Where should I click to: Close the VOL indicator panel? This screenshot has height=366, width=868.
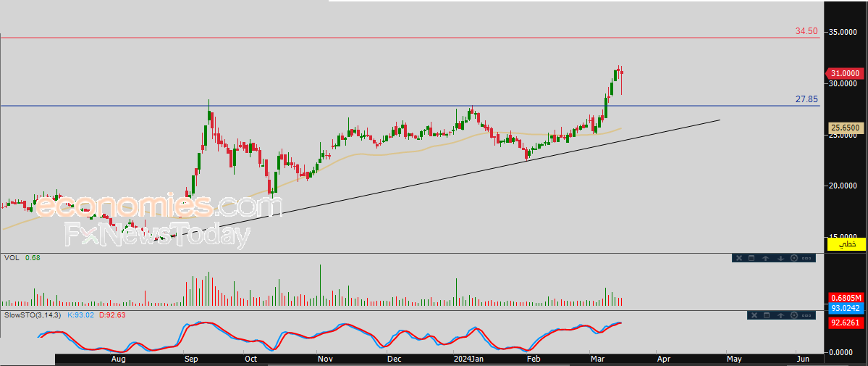[x=739, y=258]
